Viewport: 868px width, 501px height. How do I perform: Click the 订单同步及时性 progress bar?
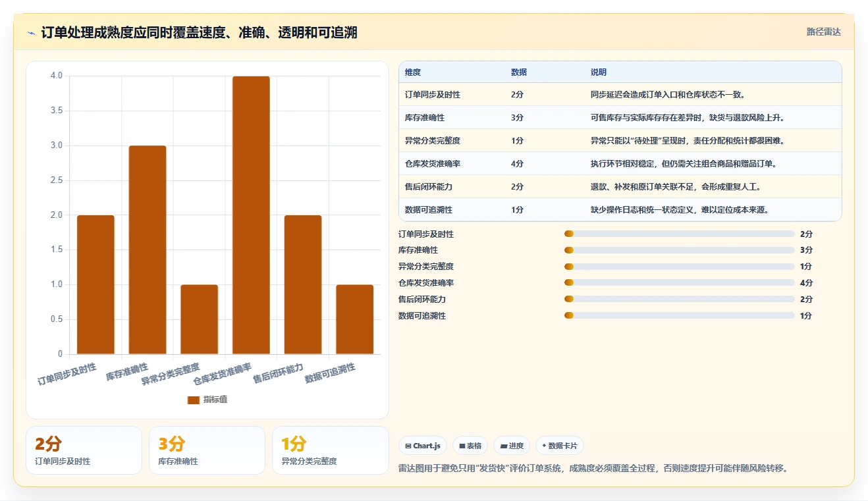point(680,234)
